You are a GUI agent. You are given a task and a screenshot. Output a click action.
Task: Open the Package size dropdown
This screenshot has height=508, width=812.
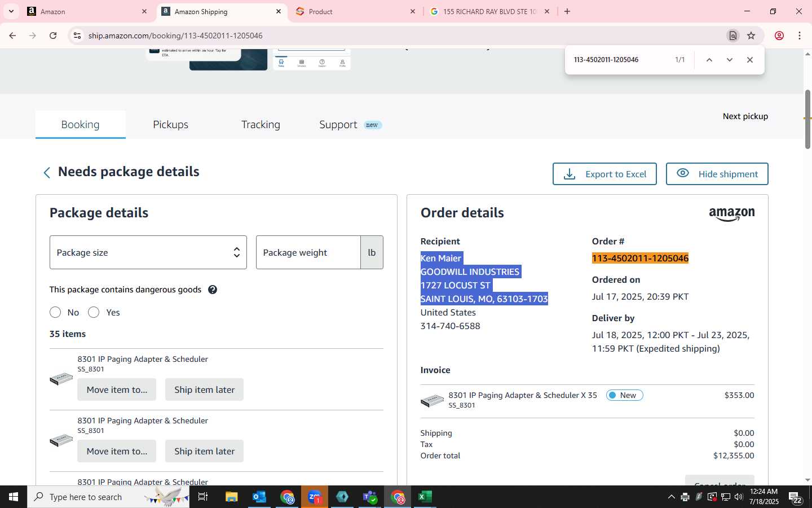(148, 252)
